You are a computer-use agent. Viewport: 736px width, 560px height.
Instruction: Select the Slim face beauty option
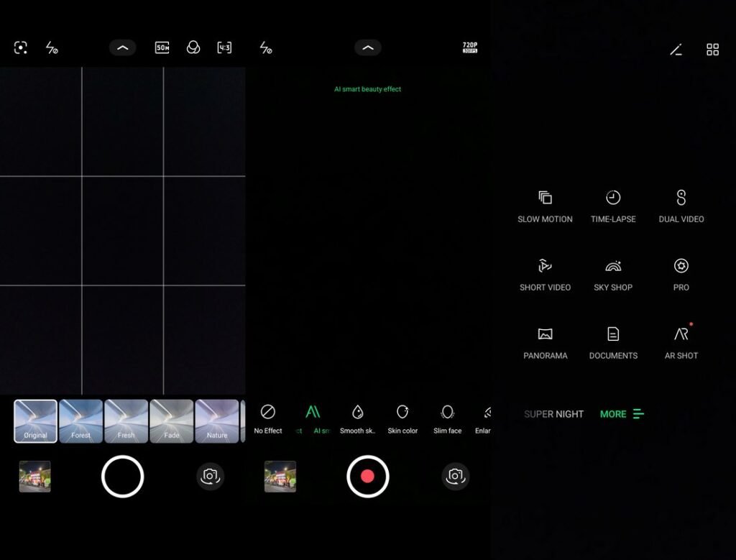pos(447,419)
